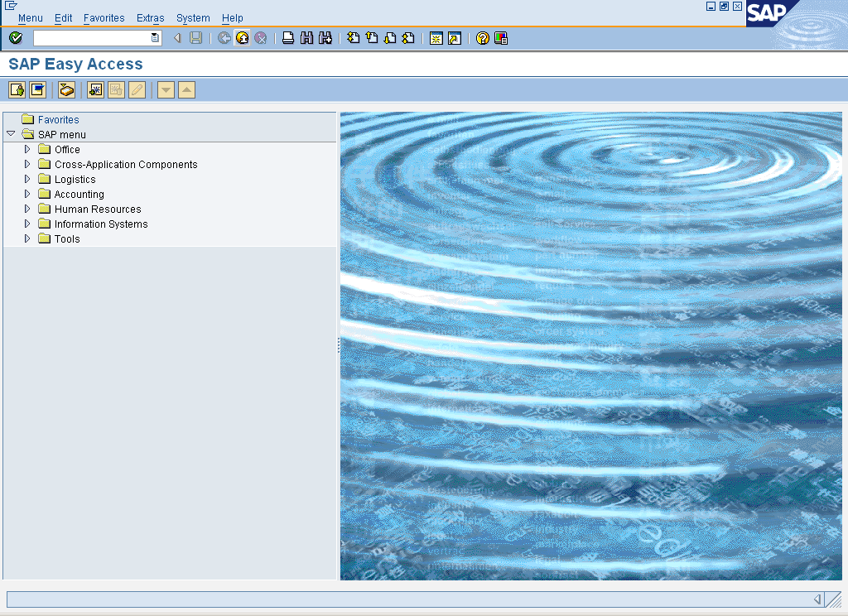Click the SAP Menu toolbar icon
848x616 pixels.
[x=38, y=89]
